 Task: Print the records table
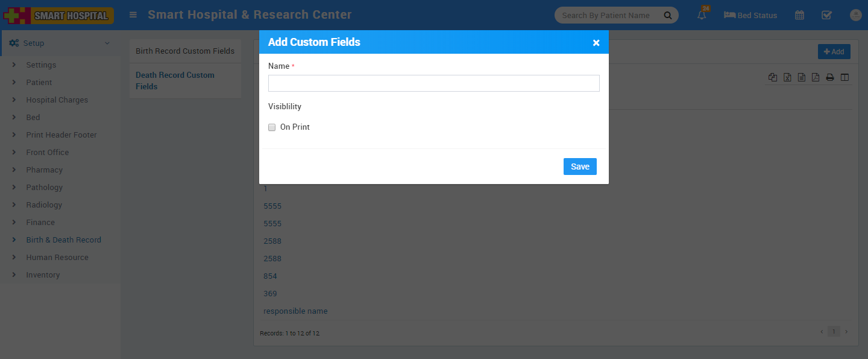(830, 77)
